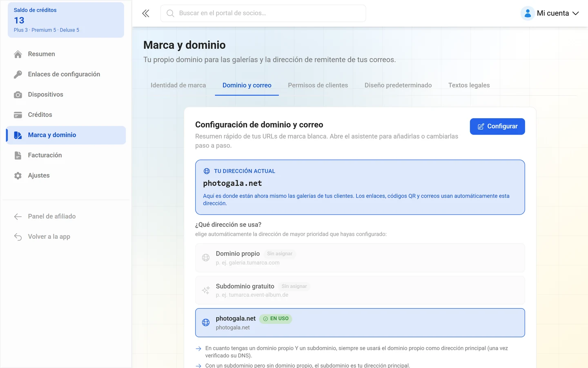Click the credit balance number 13

19,20
